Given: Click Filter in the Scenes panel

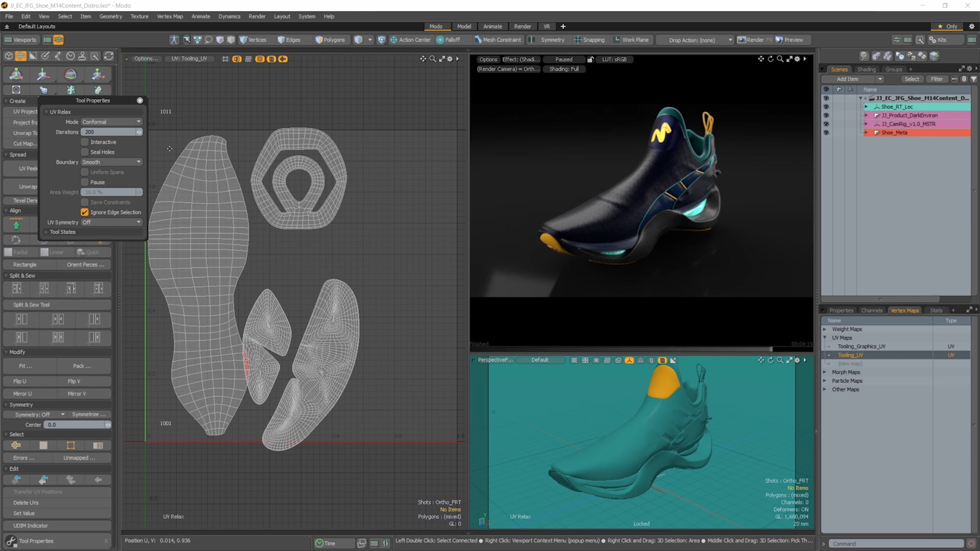Looking at the screenshot, I should click(937, 79).
